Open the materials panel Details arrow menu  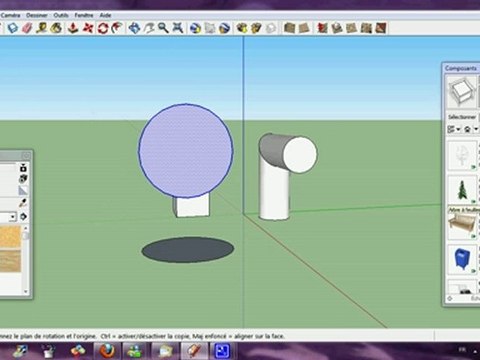(x=23, y=217)
